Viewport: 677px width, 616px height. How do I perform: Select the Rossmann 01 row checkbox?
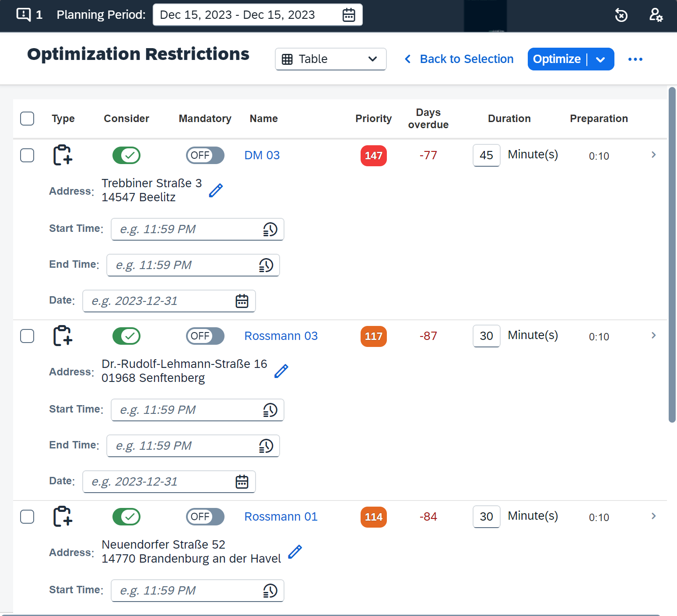(x=27, y=516)
